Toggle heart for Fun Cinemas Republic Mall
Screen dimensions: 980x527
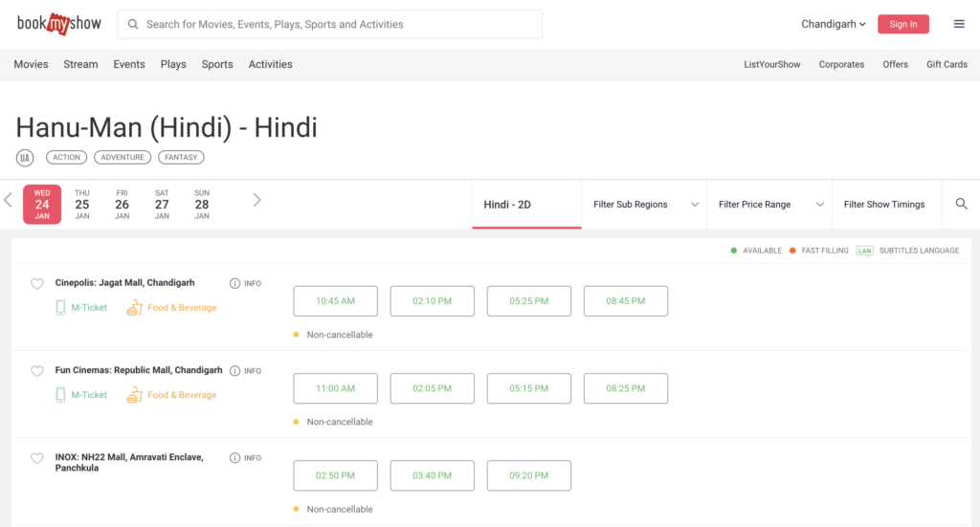click(x=37, y=371)
